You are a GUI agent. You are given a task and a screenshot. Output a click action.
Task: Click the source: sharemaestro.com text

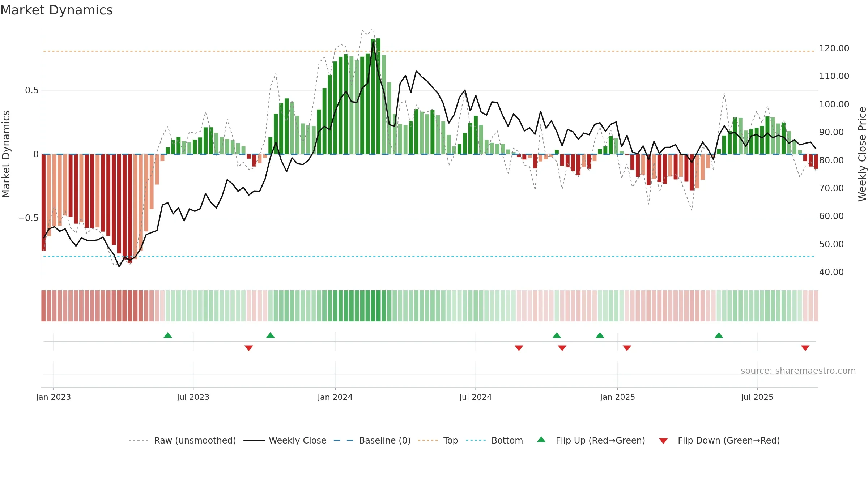coord(798,371)
